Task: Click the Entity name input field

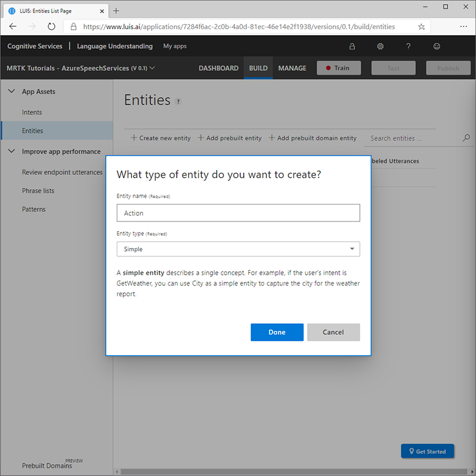Action: click(x=238, y=212)
